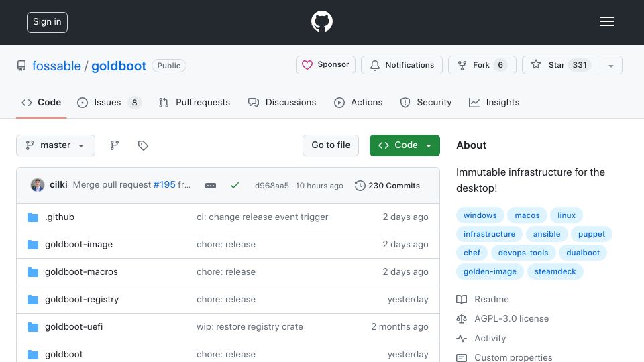Go to the Actions tab
Image resolution: width=644 pixels, height=362 pixels.
pyautogui.click(x=358, y=102)
